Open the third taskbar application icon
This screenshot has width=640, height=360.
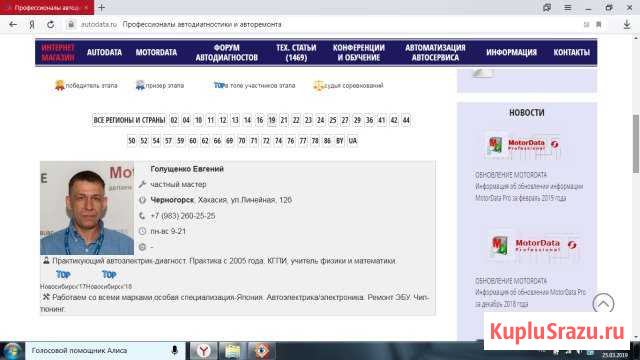coord(261,351)
